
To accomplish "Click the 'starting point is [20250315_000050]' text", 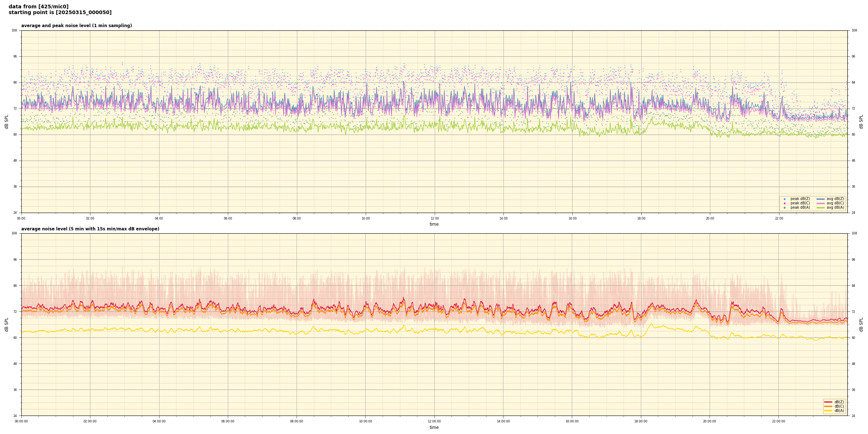I will [60, 13].
